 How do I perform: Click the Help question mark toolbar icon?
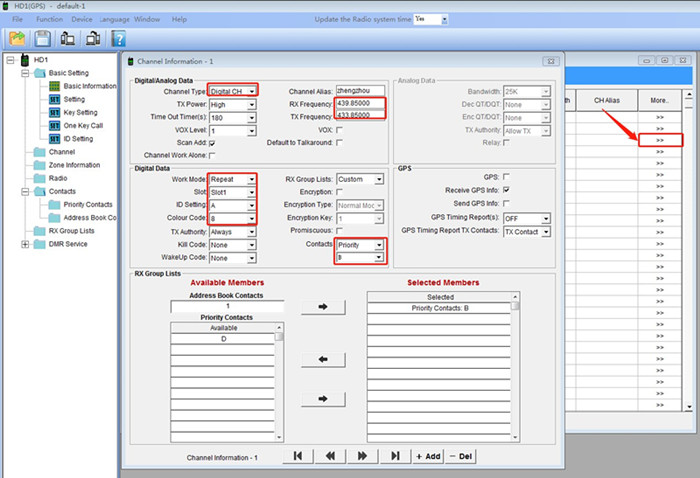[x=117, y=39]
